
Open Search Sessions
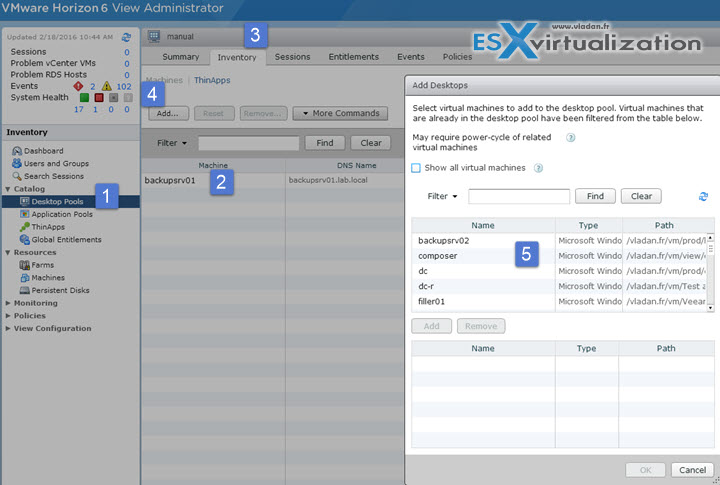point(48,176)
